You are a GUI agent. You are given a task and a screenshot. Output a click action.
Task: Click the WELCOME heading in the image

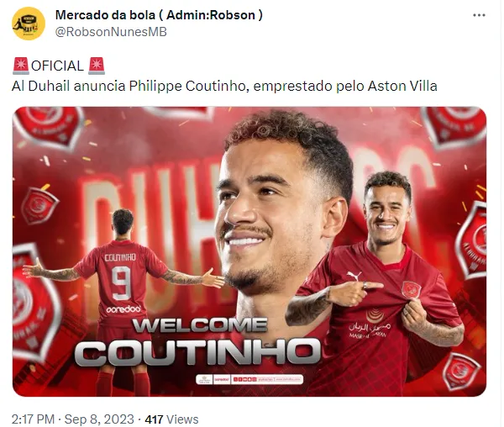coord(199,326)
